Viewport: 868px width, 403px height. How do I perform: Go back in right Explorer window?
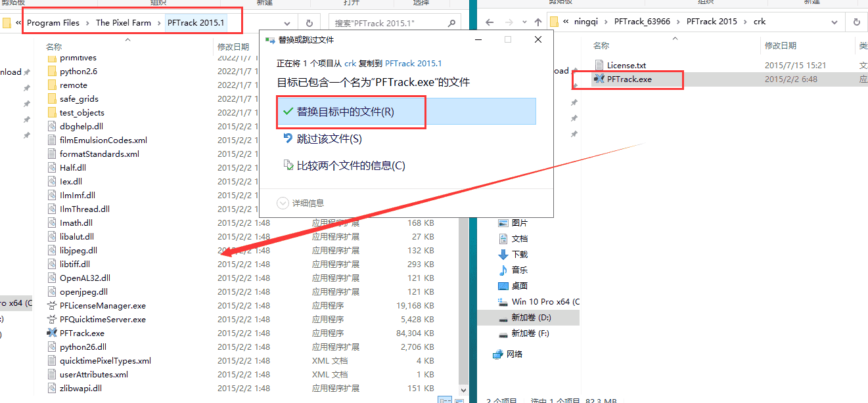(x=489, y=22)
